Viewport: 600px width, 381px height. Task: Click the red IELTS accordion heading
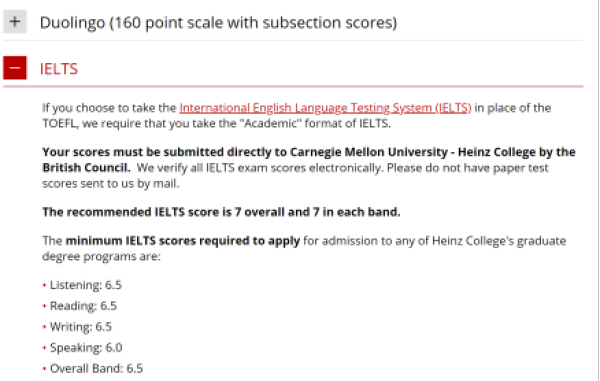point(59,69)
